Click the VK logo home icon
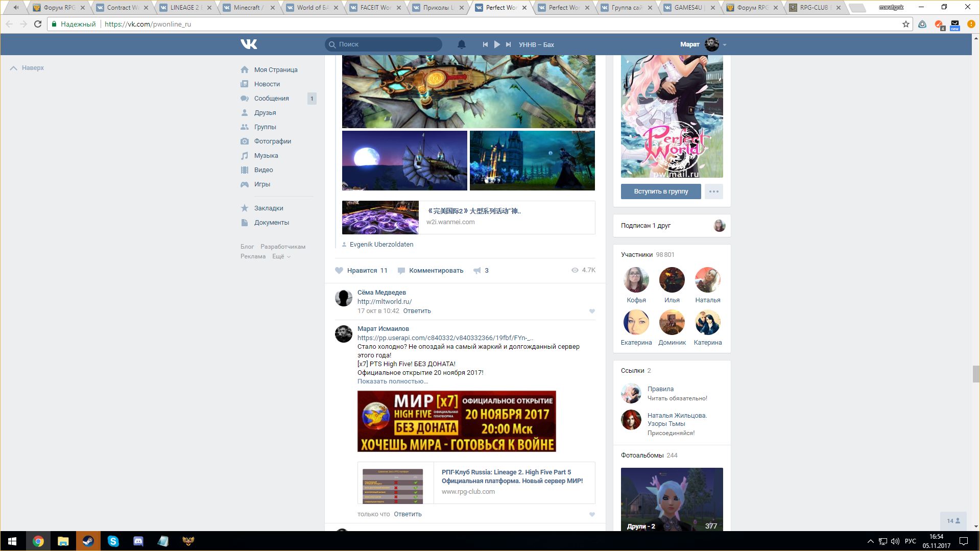This screenshot has height=551, width=980. click(249, 44)
